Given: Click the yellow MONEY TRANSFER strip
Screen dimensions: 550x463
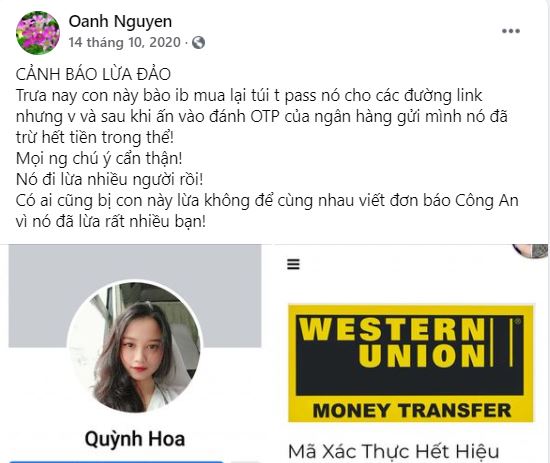Looking at the screenshot, I should (x=411, y=410).
